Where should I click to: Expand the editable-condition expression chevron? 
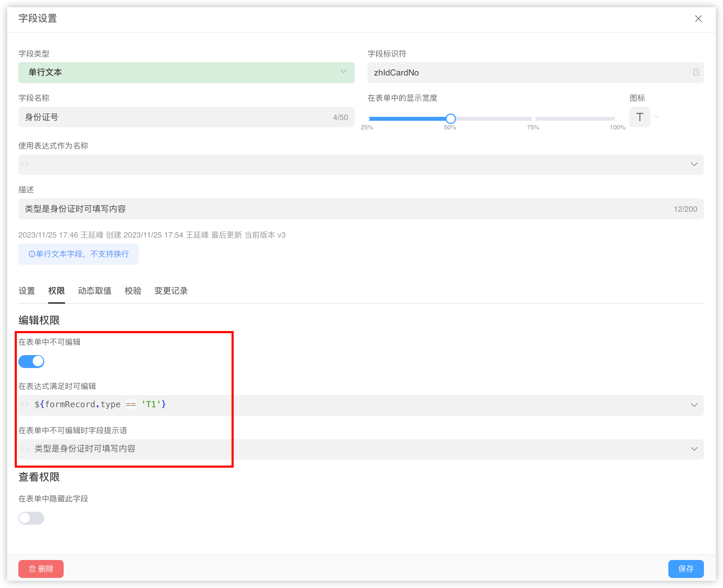[x=694, y=405]
